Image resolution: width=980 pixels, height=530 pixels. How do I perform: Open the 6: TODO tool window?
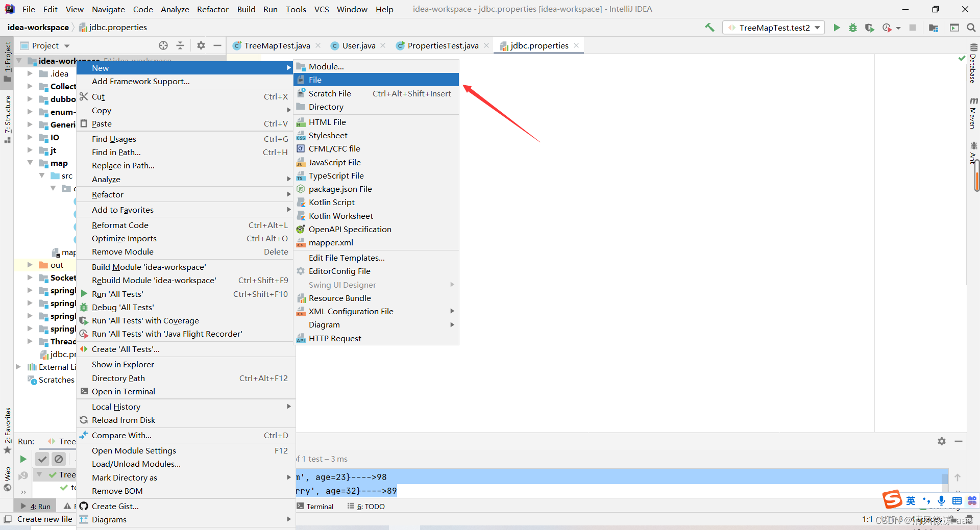click(366, 506)
